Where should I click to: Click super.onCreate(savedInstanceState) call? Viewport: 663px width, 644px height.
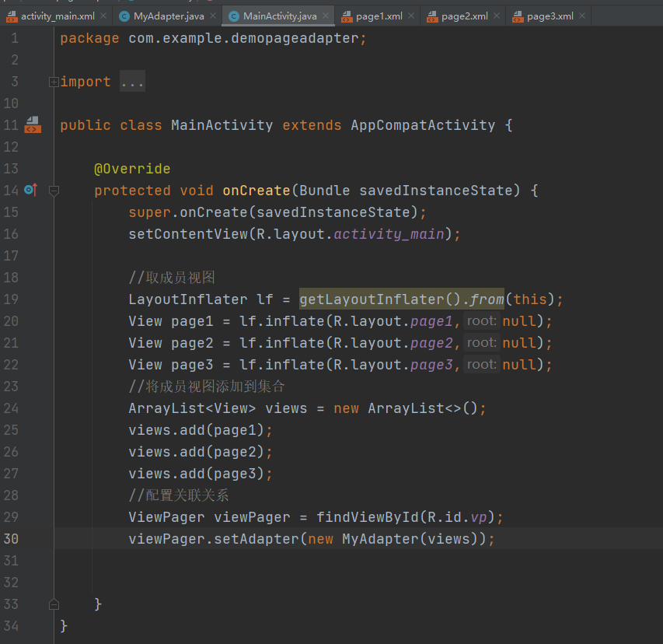277,212
